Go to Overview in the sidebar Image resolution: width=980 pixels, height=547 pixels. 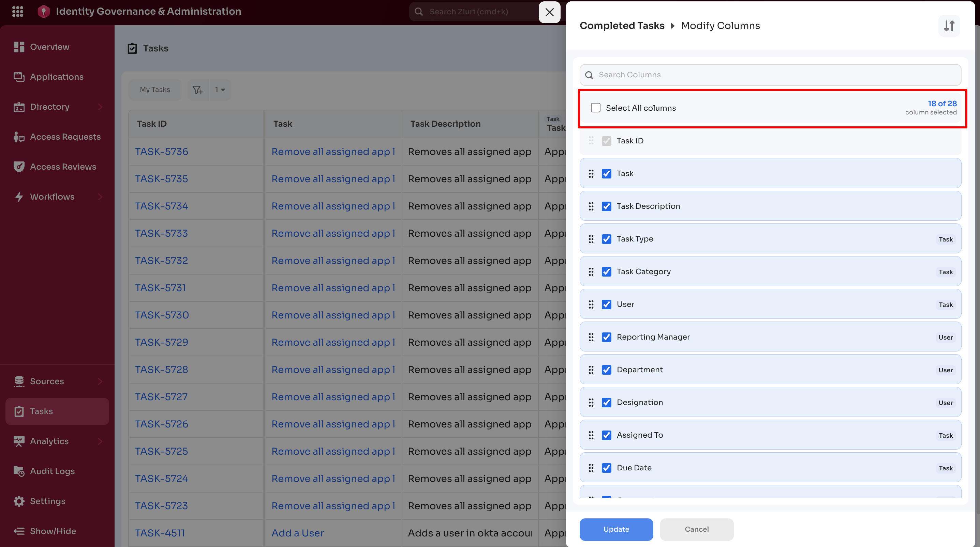click(x=49, y=47)
